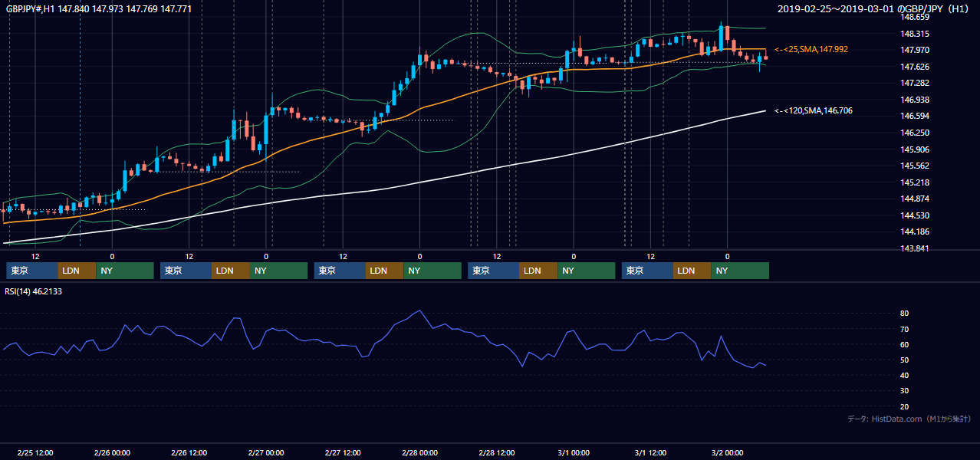Click the 2/25 12:00 time axis label
980x460 pixels.
[35, 452]
